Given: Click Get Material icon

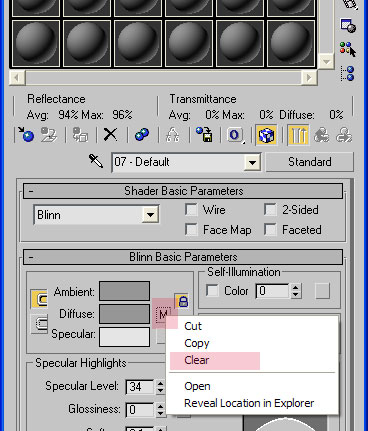Looking at the screenshot, I should click(x=26, y=135).
